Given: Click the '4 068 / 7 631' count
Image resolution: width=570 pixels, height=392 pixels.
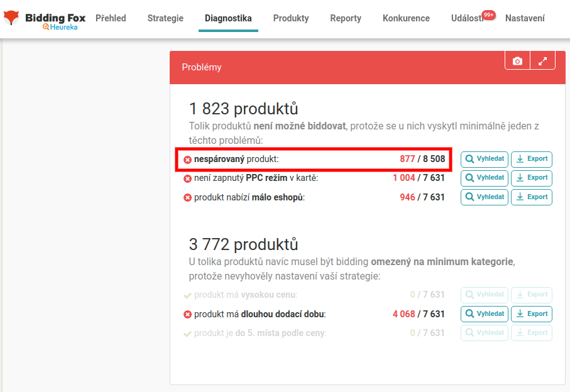Looking at the screenshot, I should [x=419, y=314].
